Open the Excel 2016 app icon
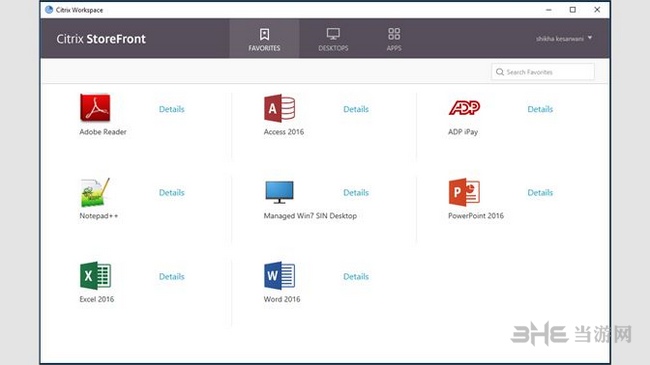Image resolution: width=650 pixels, height=365 pixels. pyautogui.click(x=95, y=275)
